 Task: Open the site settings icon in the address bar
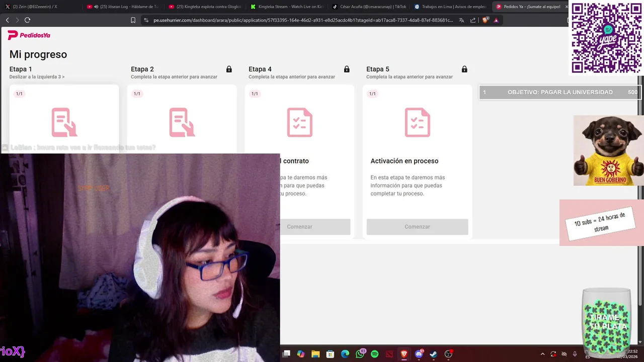pos(146,20)
